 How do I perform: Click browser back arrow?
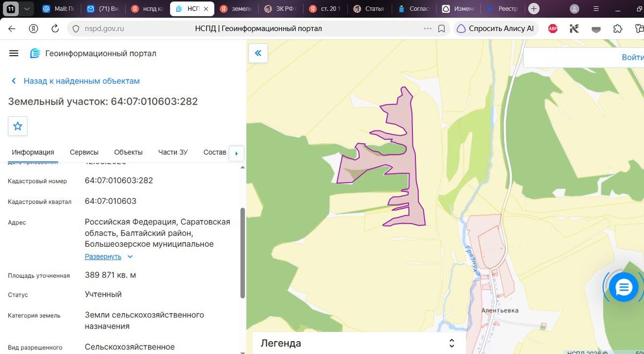click(12, 28)
